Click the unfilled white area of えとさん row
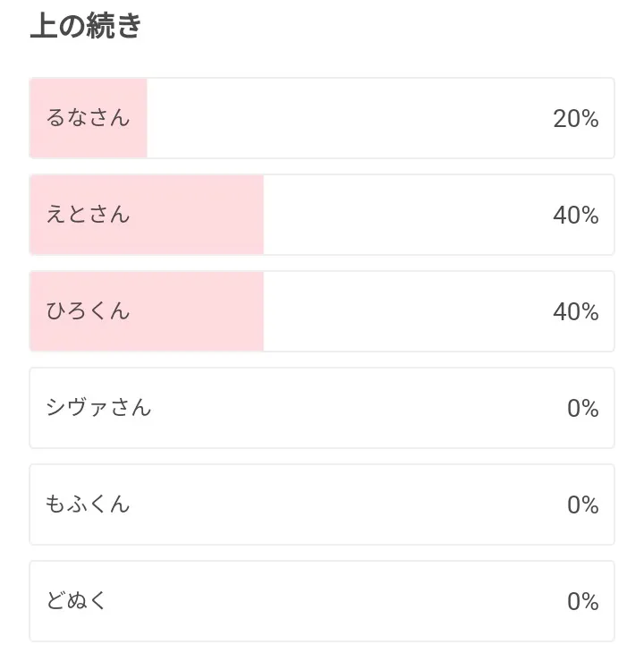The width and height of the screenshot is (644, 653). coord(402,215)
